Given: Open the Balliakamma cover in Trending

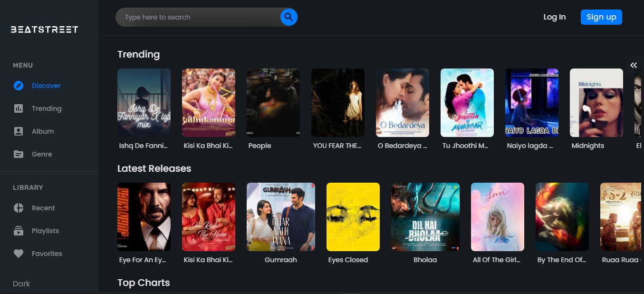Looking at the screenshot, I should click(x=209, y=103).
